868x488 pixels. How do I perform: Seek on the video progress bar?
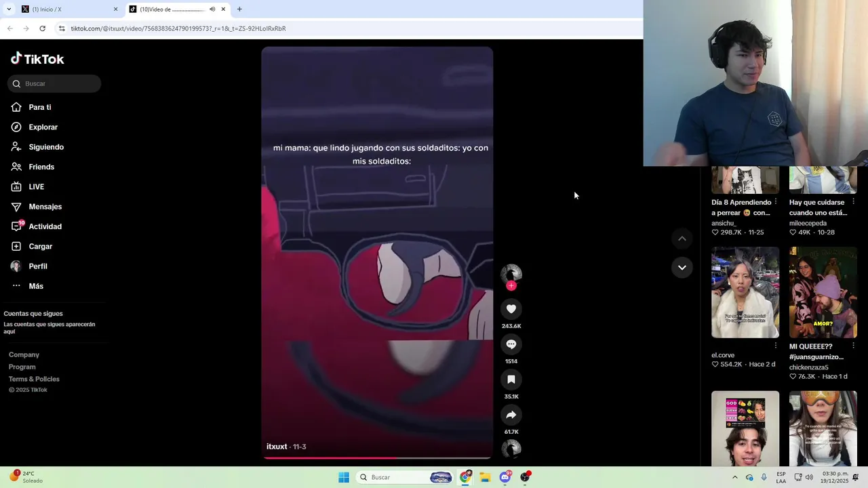377,457
